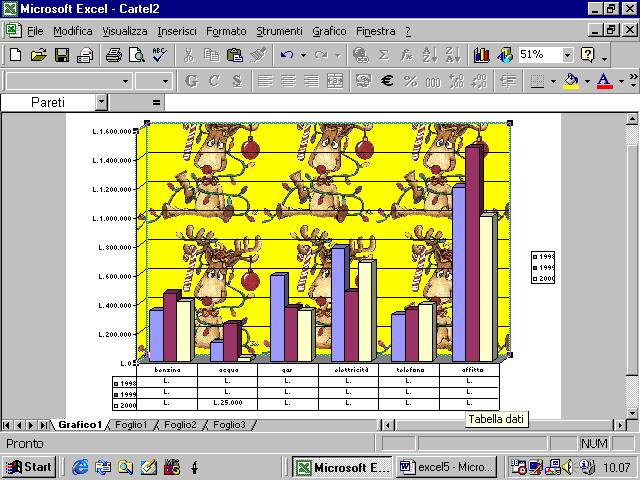
Task: Open the Undo history dropdown arrow
Action: (303, 55)
